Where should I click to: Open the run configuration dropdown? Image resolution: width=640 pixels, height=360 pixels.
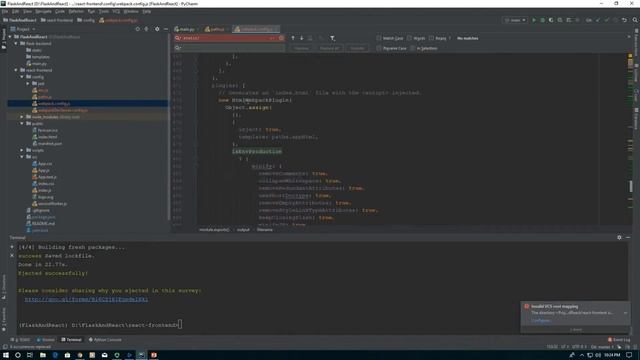click(515, 20)
